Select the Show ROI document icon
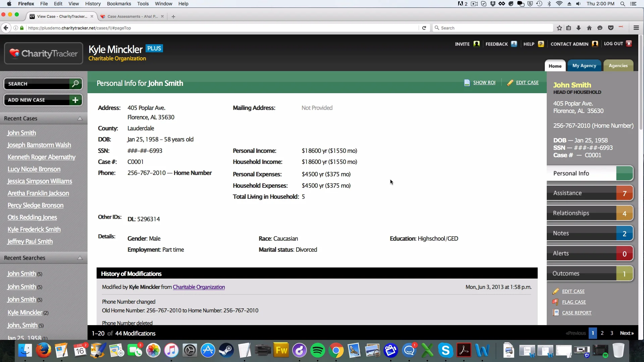The height and width of the screenshot is (362, 644). (x=467, y=82)
